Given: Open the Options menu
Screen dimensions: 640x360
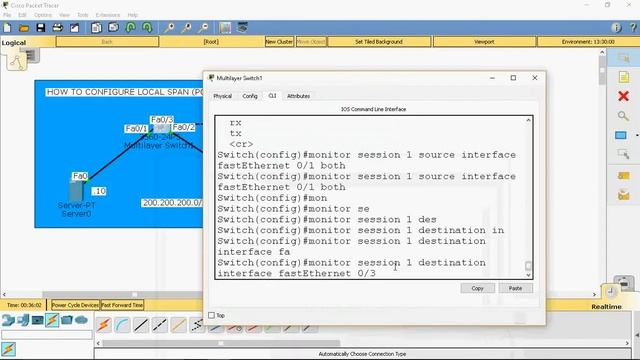Looking at the screenshot, I should tap(43, 15).
